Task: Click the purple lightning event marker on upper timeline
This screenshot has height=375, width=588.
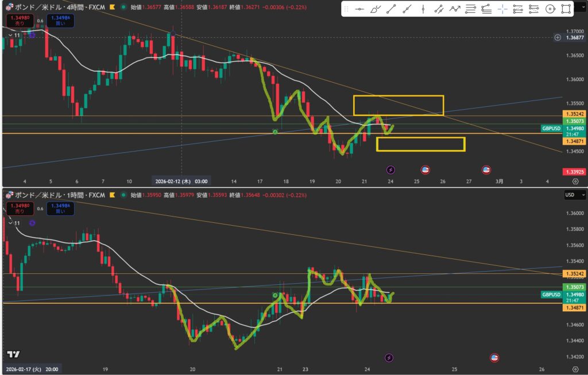Action: click(x=390, y=169)
